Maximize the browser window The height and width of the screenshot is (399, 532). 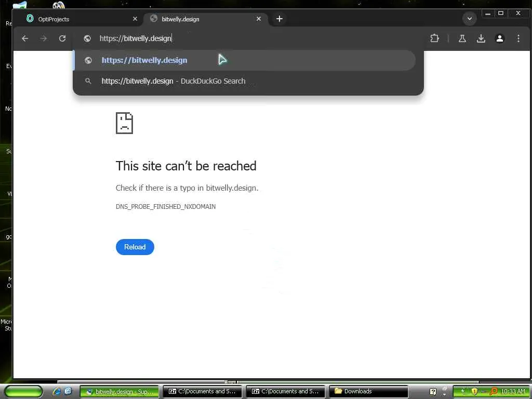point(501,14)
